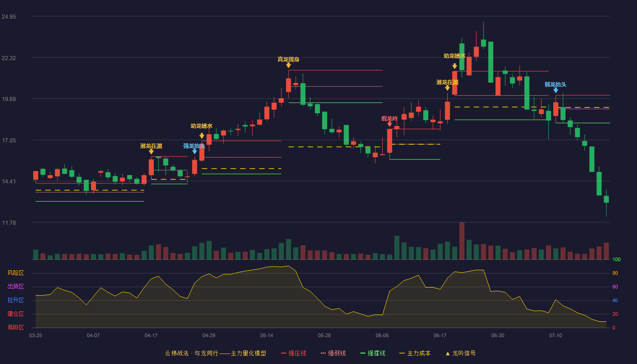This screenshot has width=637, height=364.
Task: Click the yellow arrow under 真龙现身
Action: (x=288, y=66)
